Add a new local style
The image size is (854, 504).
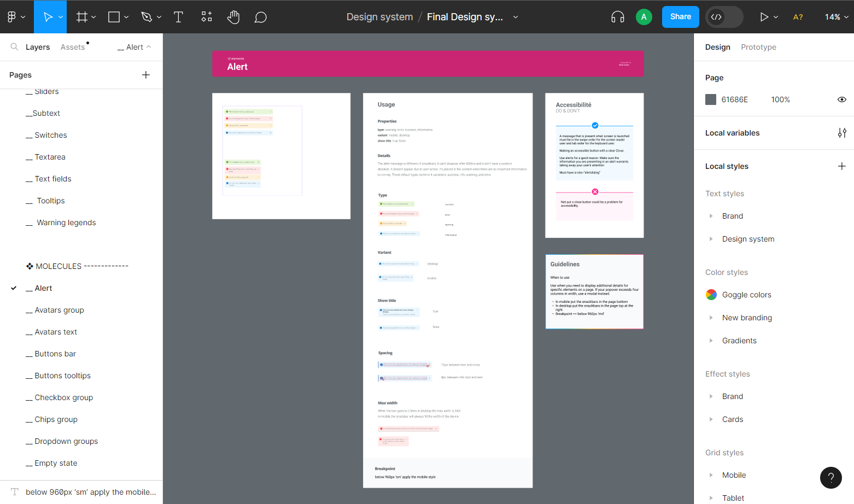pyautogui.click(x=842, y=166)
